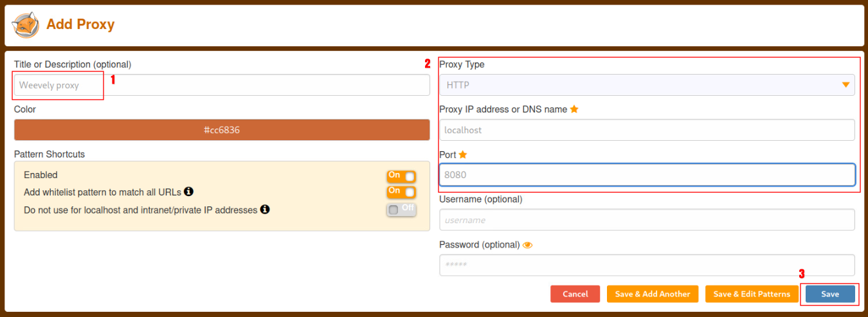Enable 'Do not use for localhost' switch

pos(401,210)
